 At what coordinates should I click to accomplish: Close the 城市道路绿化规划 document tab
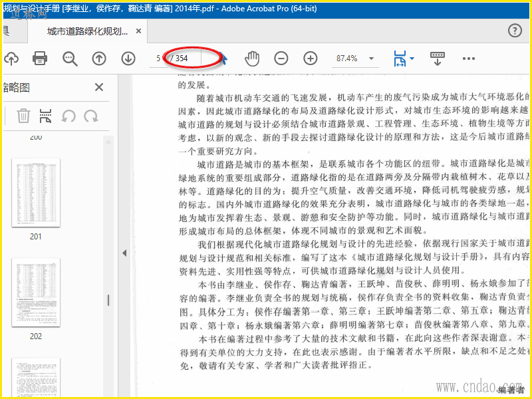138,31
